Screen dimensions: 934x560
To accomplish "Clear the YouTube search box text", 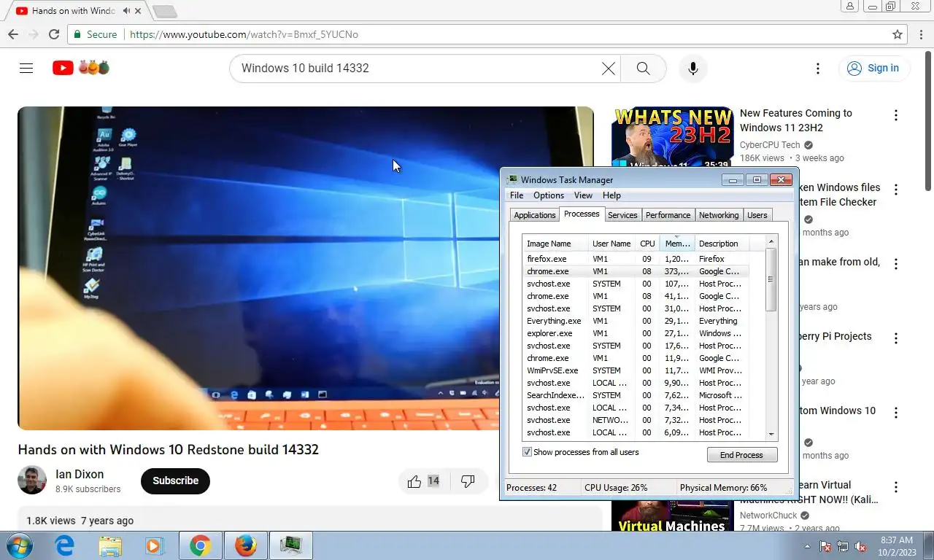I will click(608, 68).
